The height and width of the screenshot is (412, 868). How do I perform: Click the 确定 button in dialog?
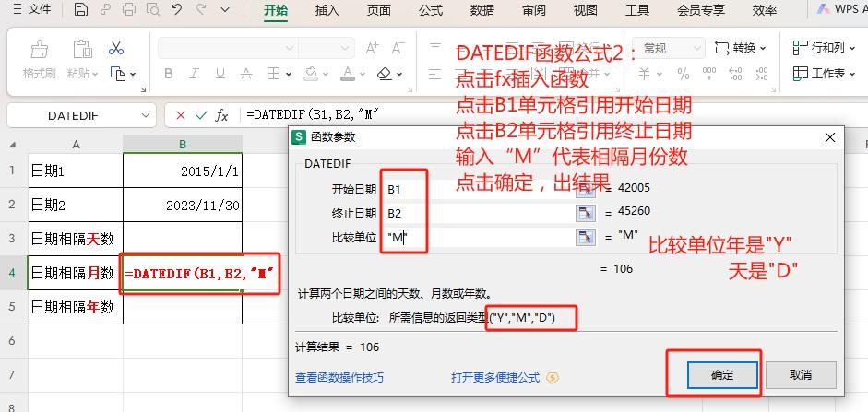(x=722, y=375)
